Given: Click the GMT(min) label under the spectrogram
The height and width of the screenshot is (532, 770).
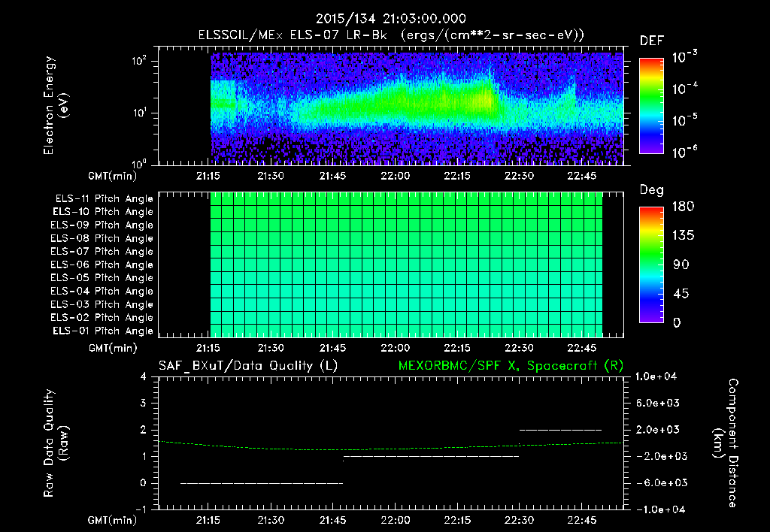Looking at the screenshot, I should pyautogui.click(x=112, y=176).
